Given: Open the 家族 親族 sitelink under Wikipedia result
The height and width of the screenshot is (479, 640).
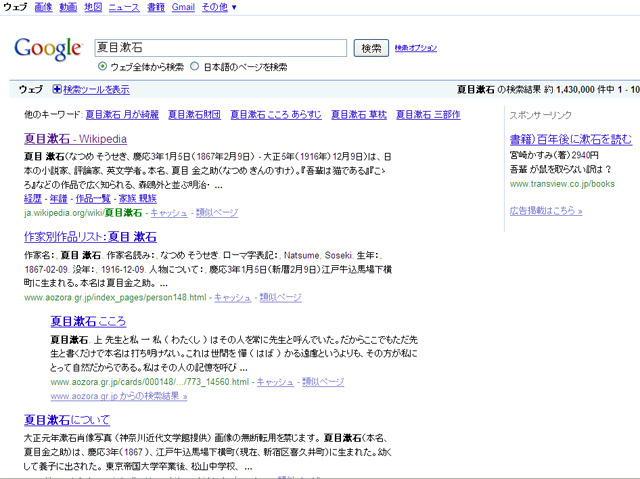Looking at the screenshot, I should [x=138, y=199].
